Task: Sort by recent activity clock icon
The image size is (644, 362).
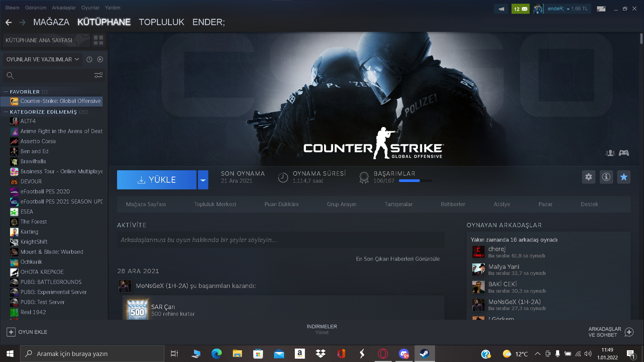Action: point(89,59)
